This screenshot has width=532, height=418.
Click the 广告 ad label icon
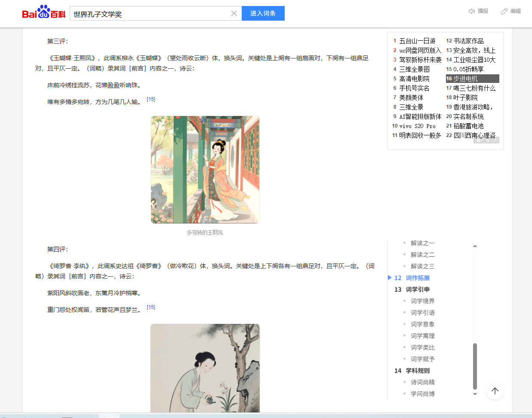point(483,140)
